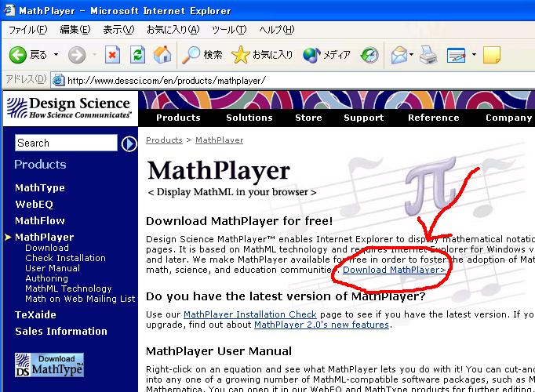Viewport: 535px width, 392px height.
Task: Open the ヘルプ(H) menu
Action: pyautogui.click(x=276, y=30)
